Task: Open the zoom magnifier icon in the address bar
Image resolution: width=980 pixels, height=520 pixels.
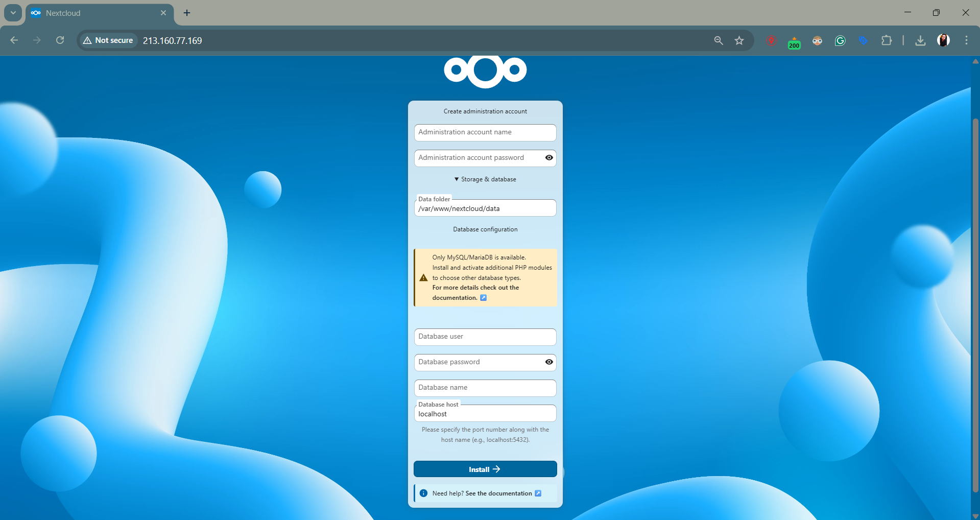Action: tap(719, 40)
